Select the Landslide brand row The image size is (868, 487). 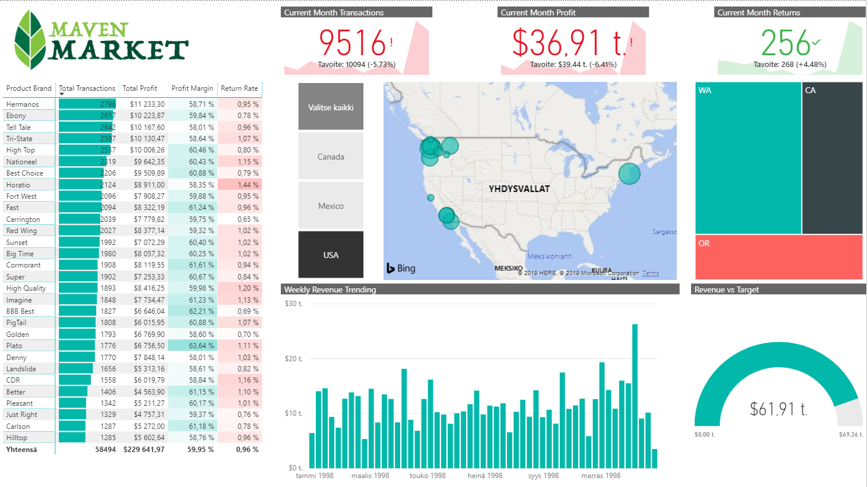point(132,368)
